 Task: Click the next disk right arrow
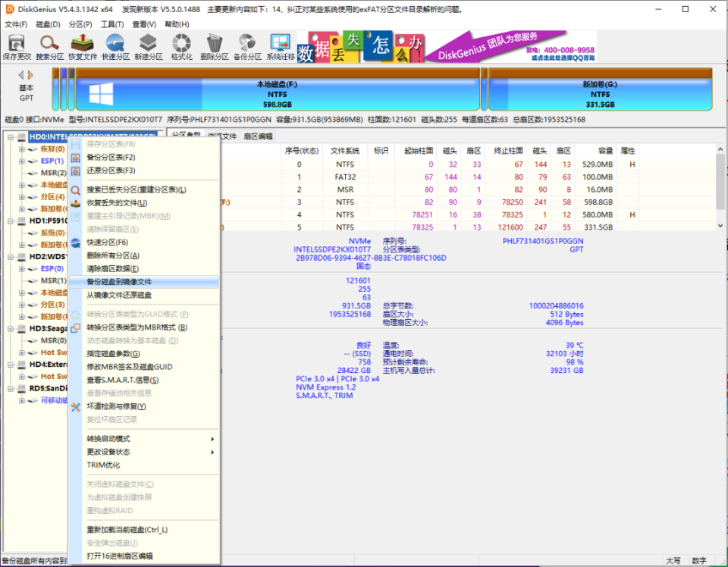(x=30, y=75)
